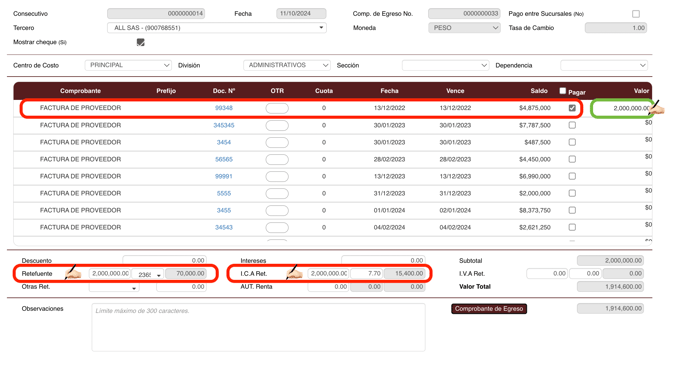The image size is (688, 375).
Task: Open invoice link 3454
Action: click(224, 142)
